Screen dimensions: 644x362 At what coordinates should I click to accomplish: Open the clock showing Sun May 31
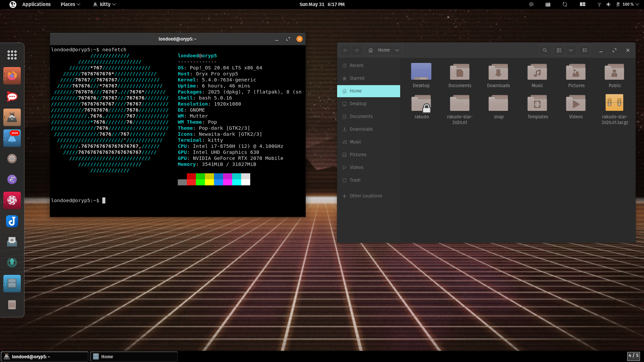322,4
